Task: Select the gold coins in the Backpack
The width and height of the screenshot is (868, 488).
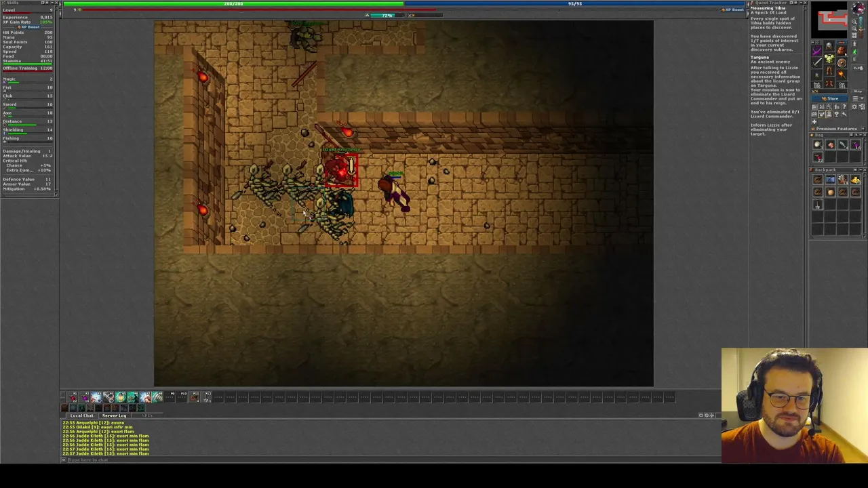Action: [x=856, y=179]
